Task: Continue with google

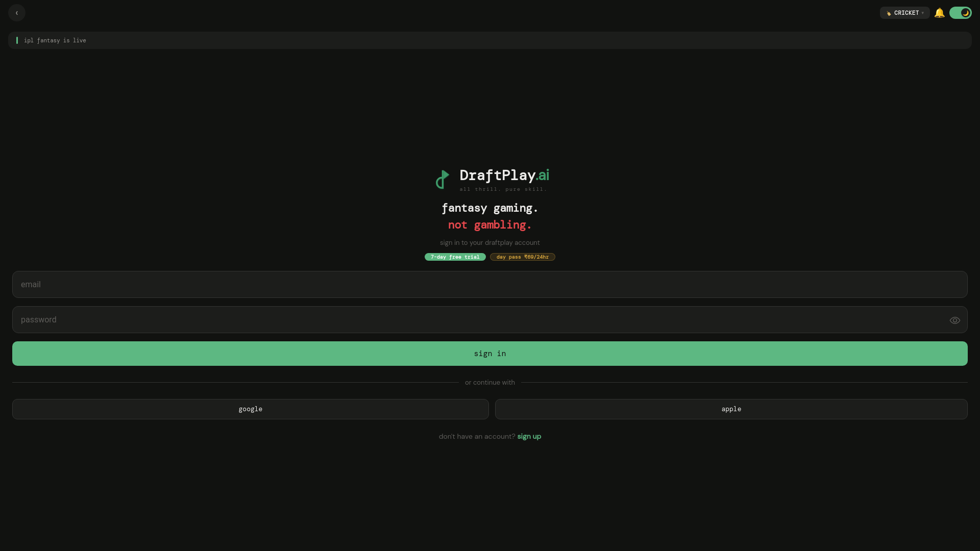Action: click(251, 409)
